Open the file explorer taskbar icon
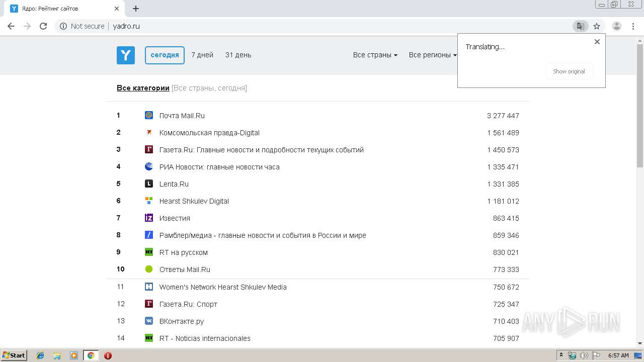The height and width of the screenshot is (362, 644). [57, 355]
